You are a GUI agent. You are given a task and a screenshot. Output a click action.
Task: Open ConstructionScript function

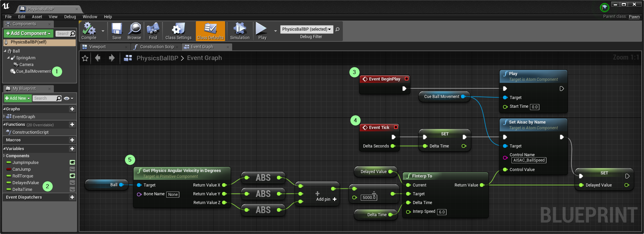coord(30,132)
